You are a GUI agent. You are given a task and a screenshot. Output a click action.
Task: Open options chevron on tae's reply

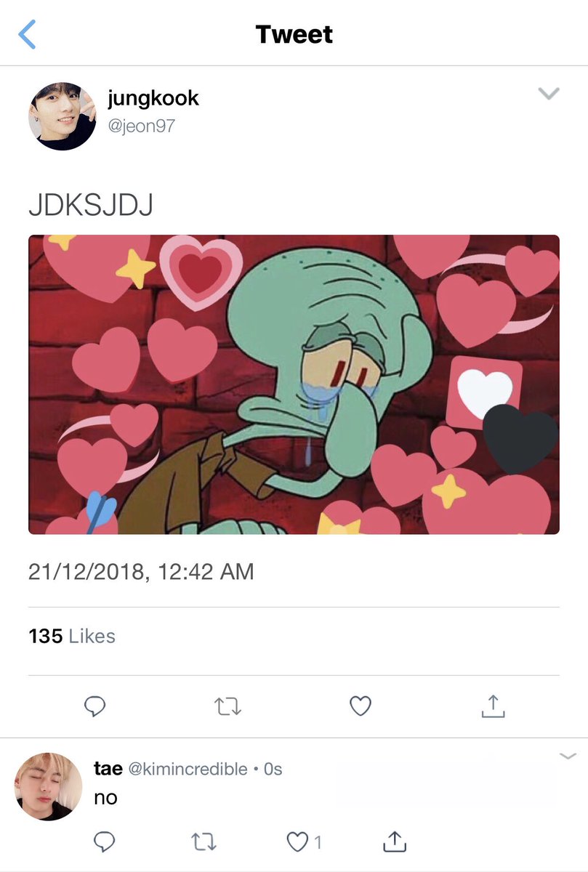pyautogui.click(x=568, y=757)
